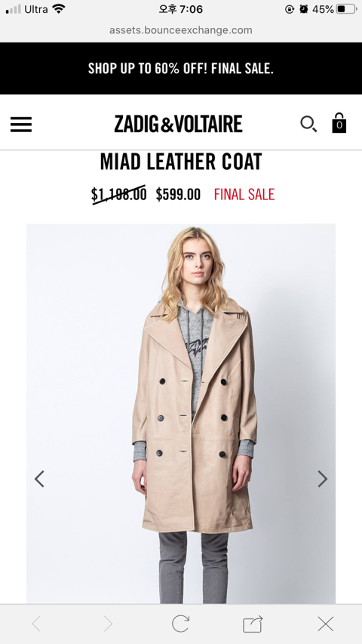Tap the $599.00 sale price

tap(178, 194)
